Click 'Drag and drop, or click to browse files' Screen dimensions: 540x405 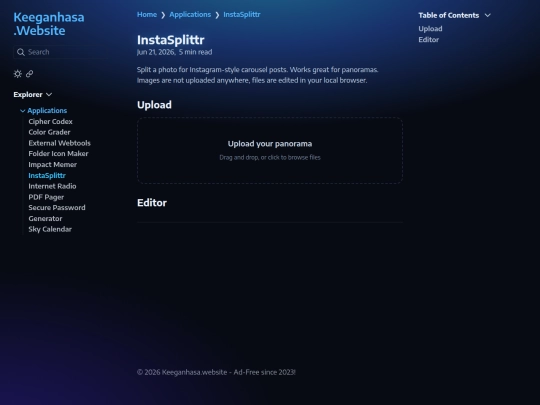tap(270, 157)
